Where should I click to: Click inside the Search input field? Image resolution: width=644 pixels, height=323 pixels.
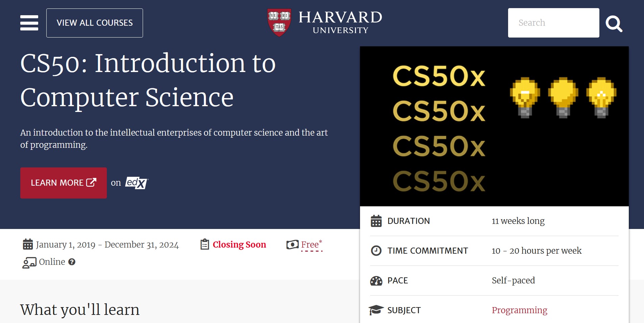coord(553,22)
